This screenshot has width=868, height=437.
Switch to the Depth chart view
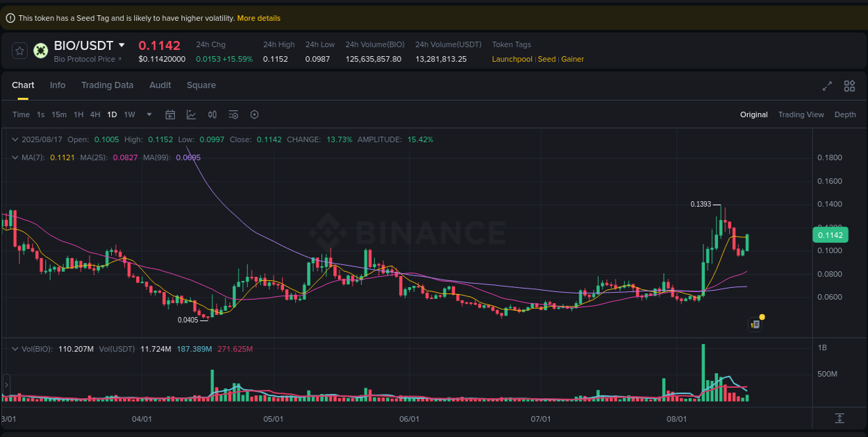pyautogui.click(x=845, y=114)
